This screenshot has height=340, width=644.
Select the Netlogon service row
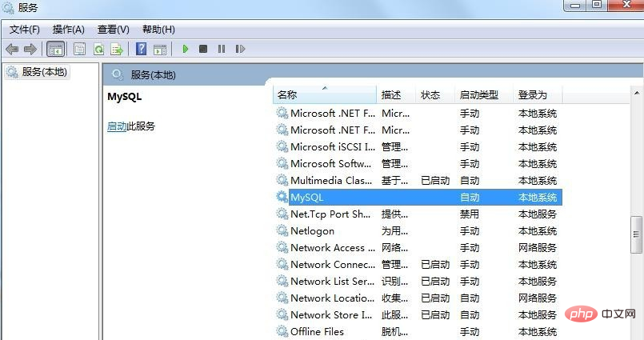tap(418, 231)
